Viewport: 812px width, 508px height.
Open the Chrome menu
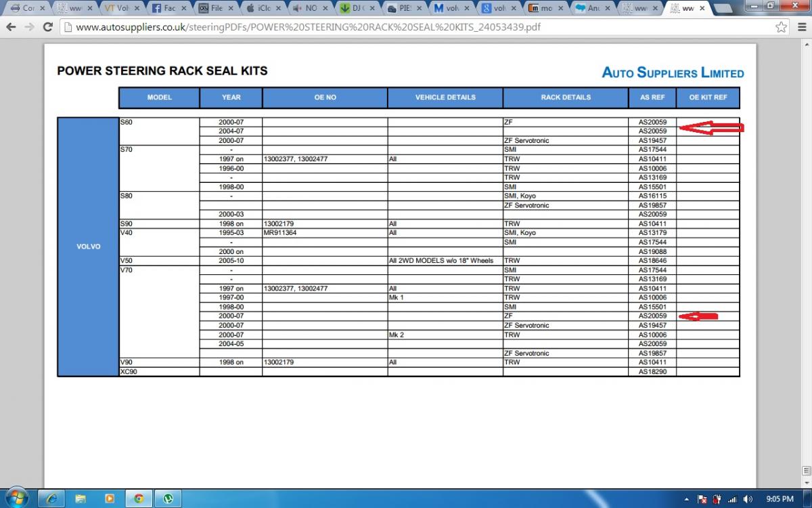click(800, 28)
